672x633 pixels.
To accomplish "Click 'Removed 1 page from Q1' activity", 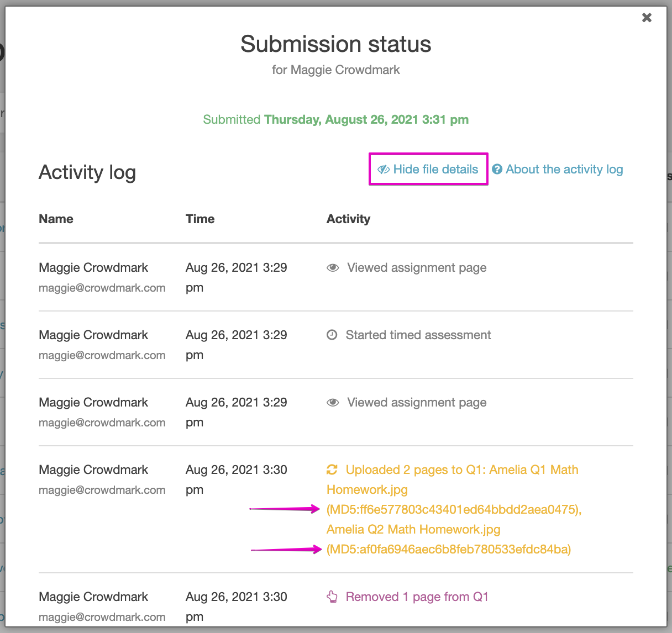I will 417,597.
